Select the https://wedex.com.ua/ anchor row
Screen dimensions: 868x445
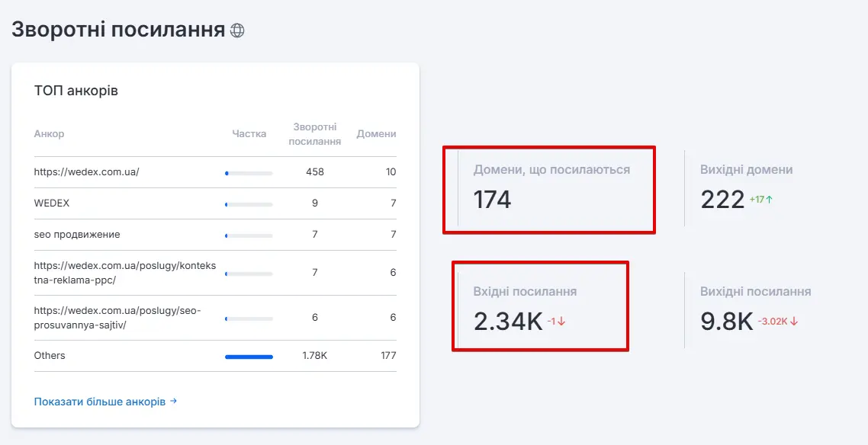(x=86, y=172)
